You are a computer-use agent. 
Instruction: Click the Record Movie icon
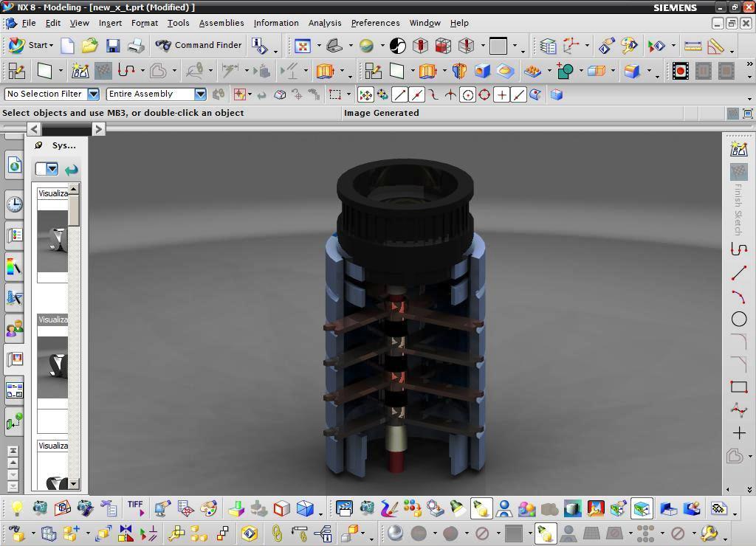tap(680, 71)
